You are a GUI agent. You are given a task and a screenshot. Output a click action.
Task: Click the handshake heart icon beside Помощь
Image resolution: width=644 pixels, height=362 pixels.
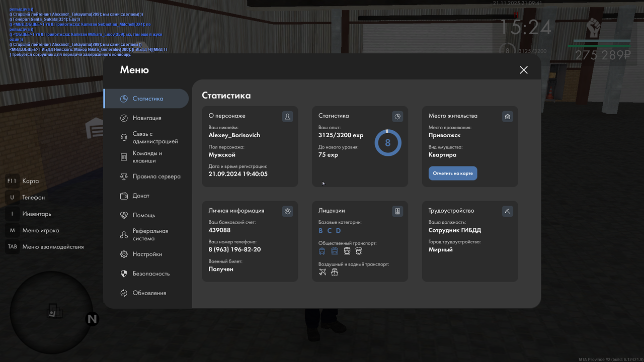click(124, 215)
